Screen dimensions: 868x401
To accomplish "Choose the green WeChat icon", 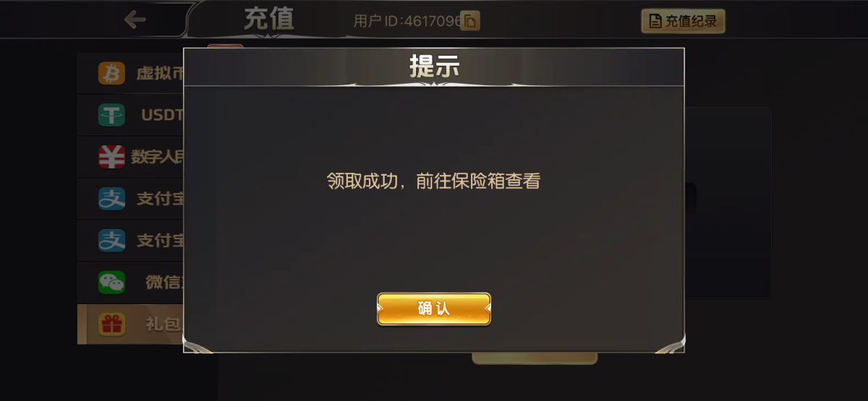I will (111, 283).
